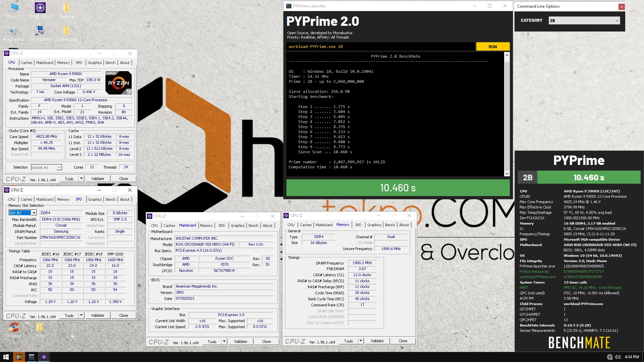Click Close button in SPD window
Viewport: 644px width, 362px height.
(123, 315)
